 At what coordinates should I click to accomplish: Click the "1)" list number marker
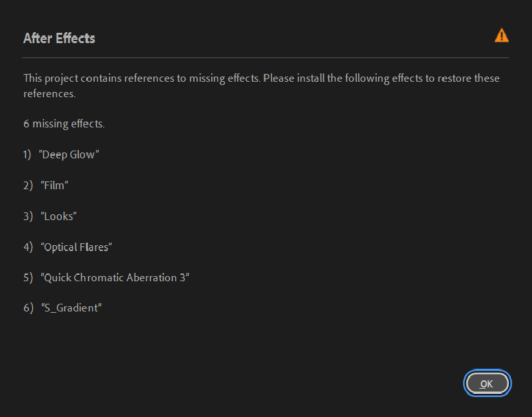pyautogui.click(x=28, y=154)
